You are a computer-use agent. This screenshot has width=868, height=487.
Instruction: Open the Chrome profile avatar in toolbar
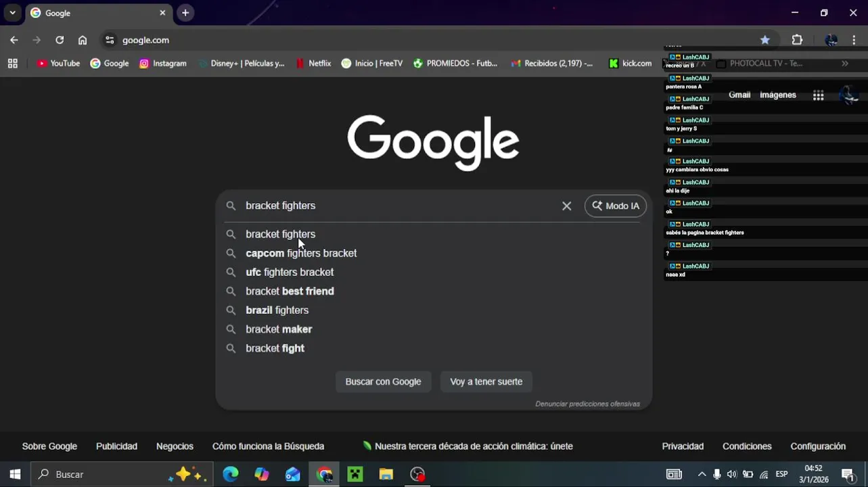831,40
